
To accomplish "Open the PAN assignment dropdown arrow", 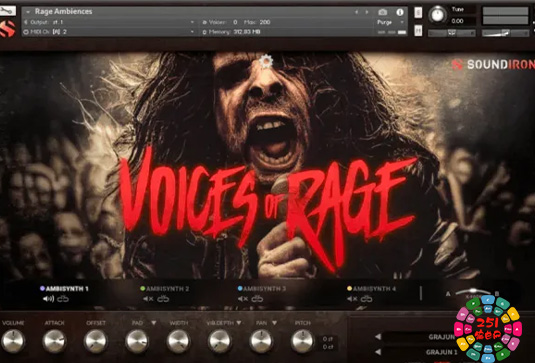I will (274, 323).
